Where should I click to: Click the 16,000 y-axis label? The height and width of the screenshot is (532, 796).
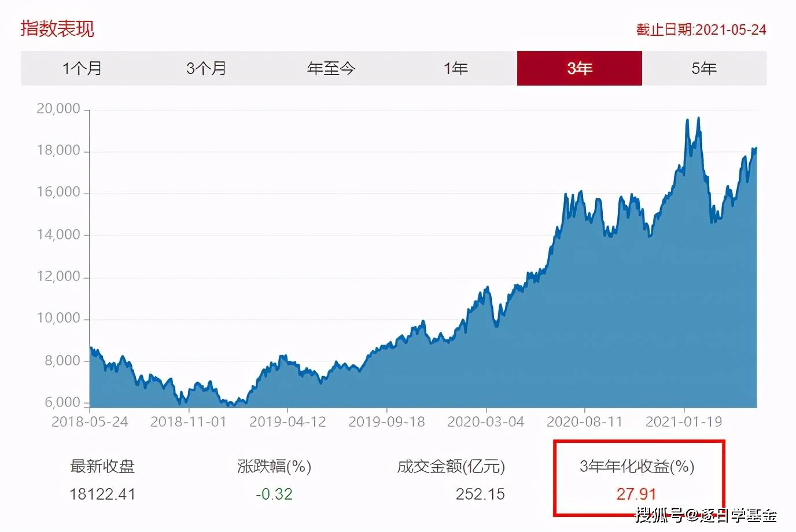(58, 192)
